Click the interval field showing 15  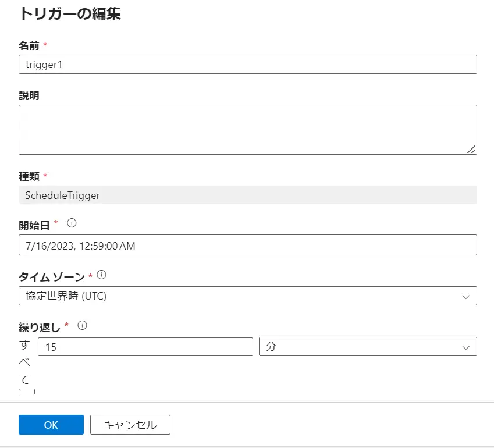[x=145, y=347]
